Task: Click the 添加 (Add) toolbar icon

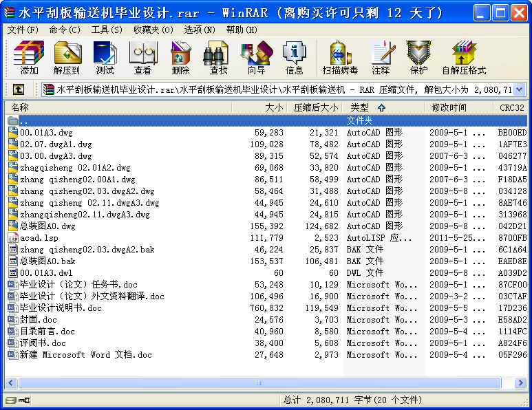Action: (x=29, y=58)
